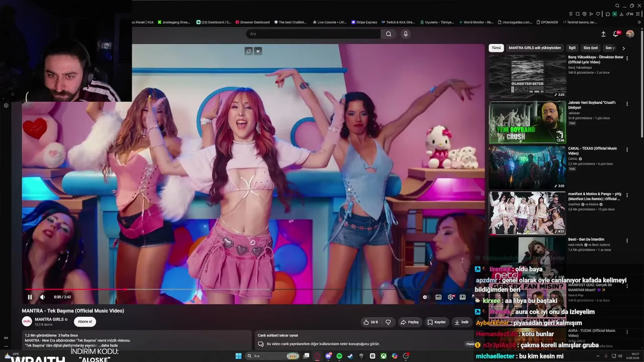
Task: Open the Epic Games launcher from the taskbar
Action: click(x=361, y=356)
